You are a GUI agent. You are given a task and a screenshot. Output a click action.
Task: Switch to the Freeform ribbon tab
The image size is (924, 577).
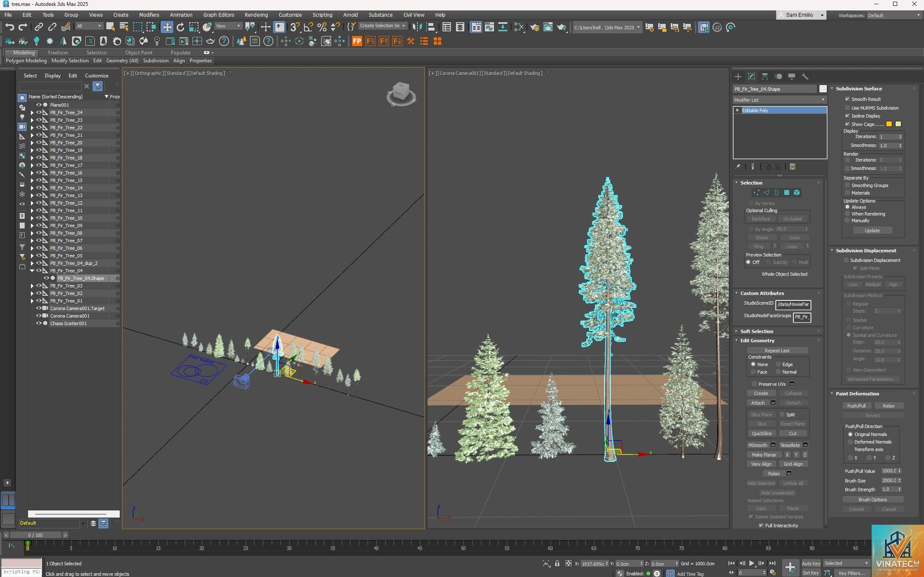pos(58,53)
